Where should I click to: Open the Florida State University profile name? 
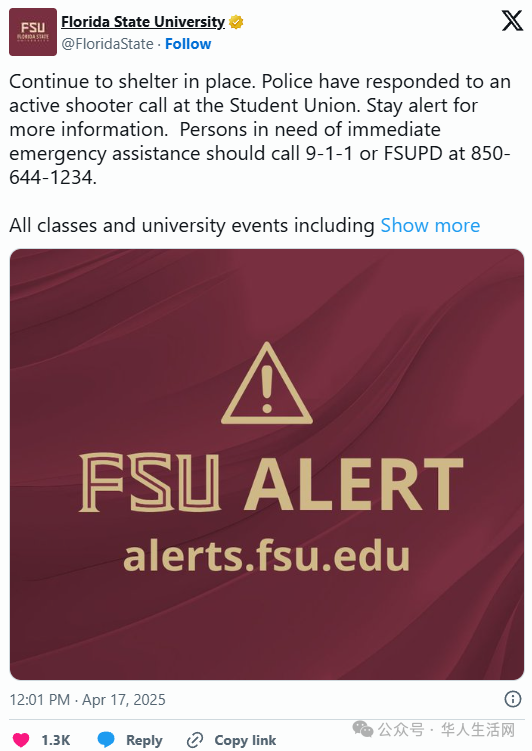143,22
